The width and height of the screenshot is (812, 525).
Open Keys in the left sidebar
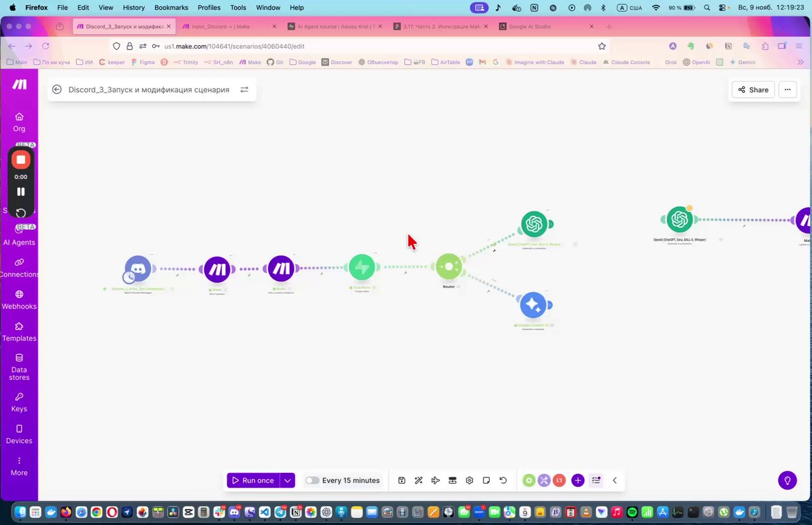pos(19,402)
